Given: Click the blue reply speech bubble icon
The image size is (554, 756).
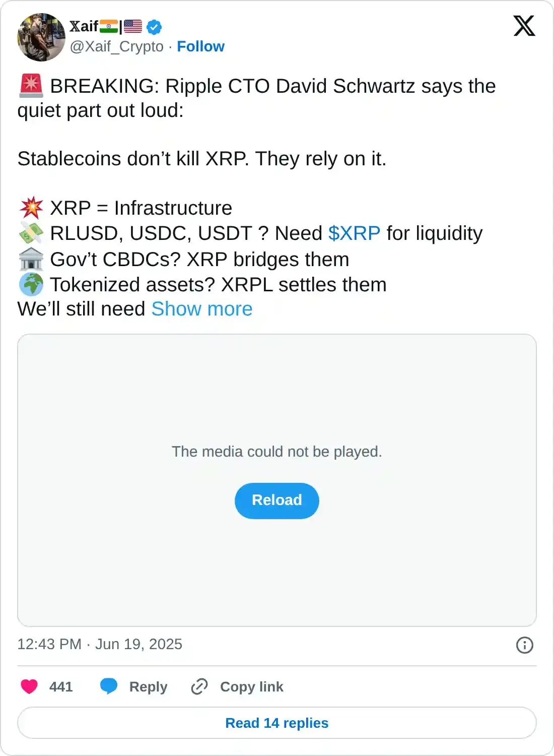Looking at the screenshot, I should click(109, 686).
